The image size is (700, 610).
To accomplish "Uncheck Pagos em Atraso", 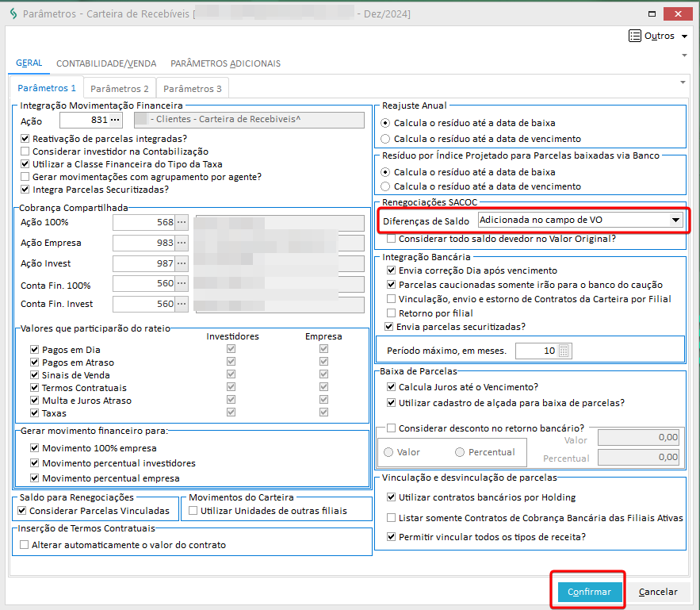I will pyautogui.click(x=34, y=362).
